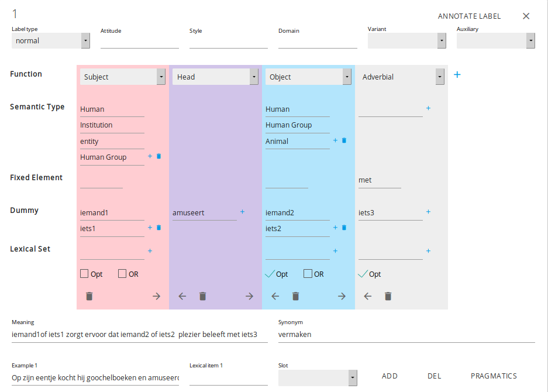The image size is (548, 392).
Task: Close the Annotate Label dialog
Action: [x=526, y=16]
